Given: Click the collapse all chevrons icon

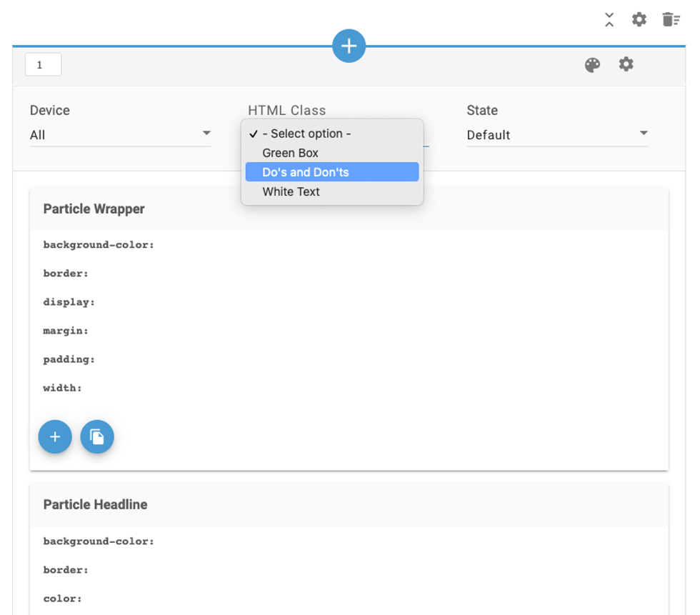Looking at the screenshot, I should pos(609,20).
